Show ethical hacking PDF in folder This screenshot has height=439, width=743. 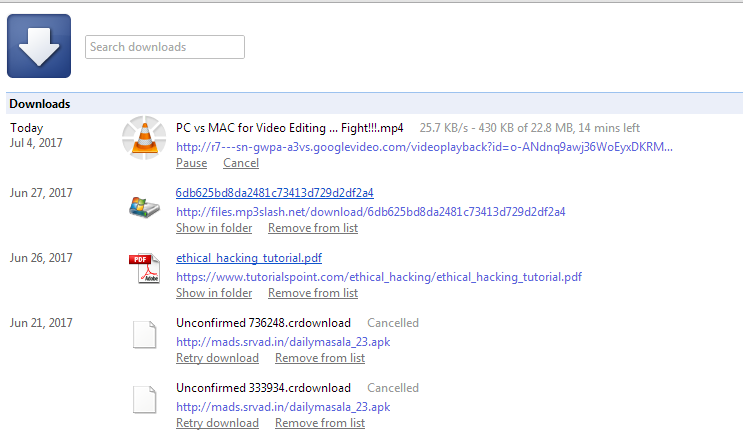pyautogui.click(x=214, y=293)
